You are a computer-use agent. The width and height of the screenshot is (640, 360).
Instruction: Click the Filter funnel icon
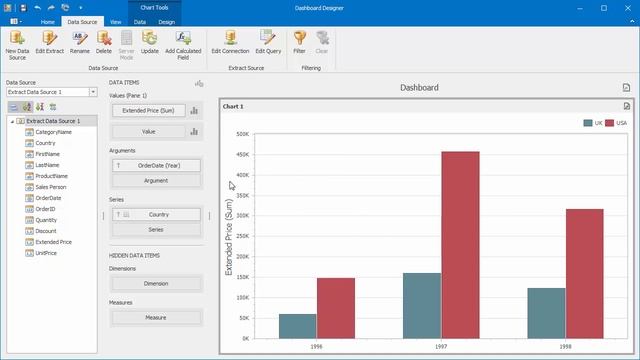coord(299,38)
